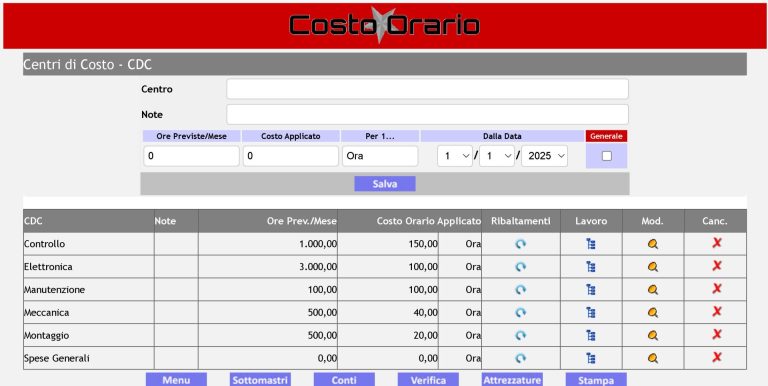The height and width of the screenshot is (386, 768).
Task: Click the Ribaltamenti column header
Action: pos(521,221)
